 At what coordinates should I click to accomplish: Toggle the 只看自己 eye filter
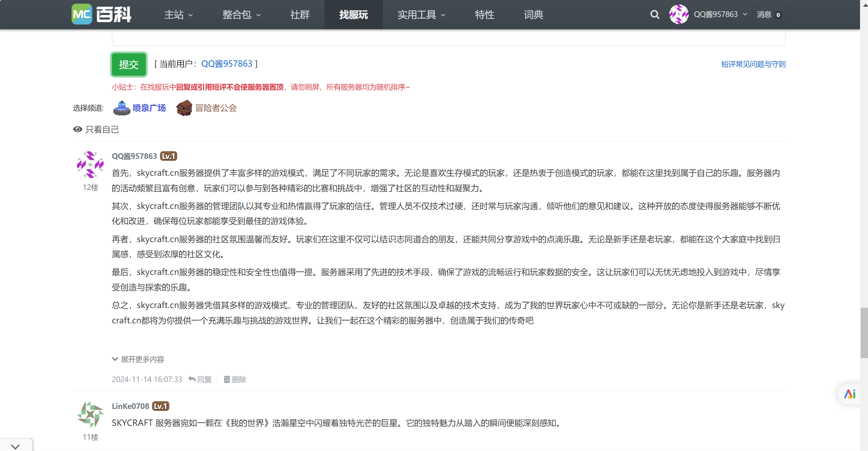pos(96,130)
